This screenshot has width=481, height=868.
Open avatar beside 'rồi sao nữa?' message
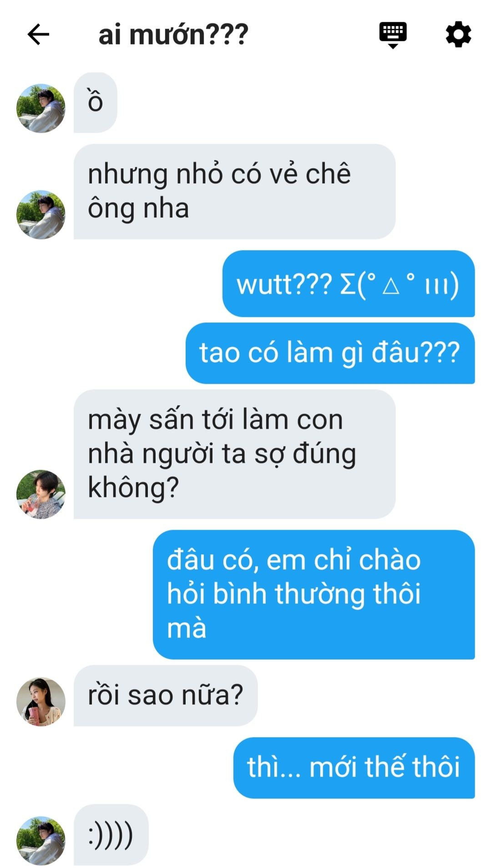[x=41, y=702]
